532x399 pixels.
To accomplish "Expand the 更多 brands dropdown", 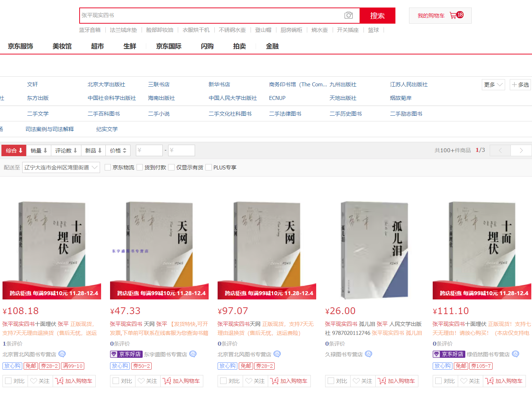I will [493, 85].
